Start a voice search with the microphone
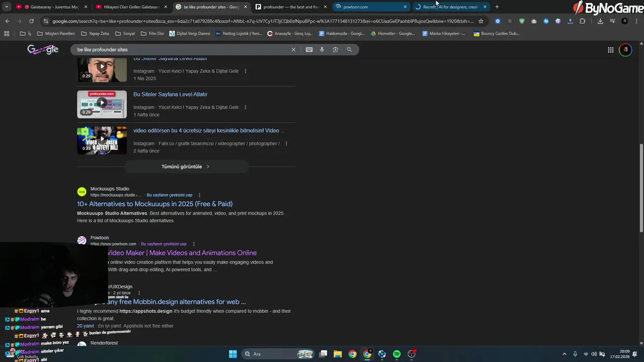The image size is (644, 362). [322, 50]
